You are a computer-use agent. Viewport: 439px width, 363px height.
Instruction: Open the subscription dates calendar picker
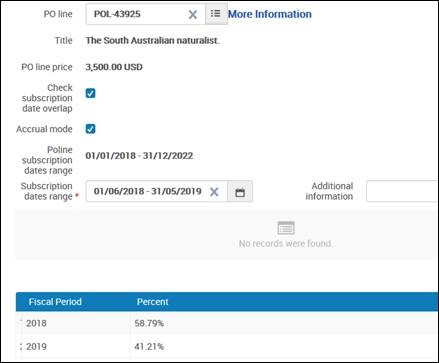point(240,192)
